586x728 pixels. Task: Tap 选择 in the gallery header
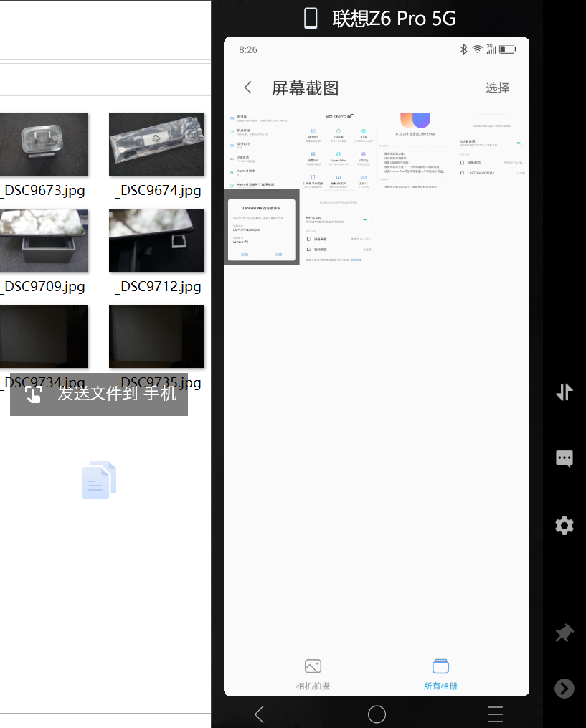pos(497,88)
